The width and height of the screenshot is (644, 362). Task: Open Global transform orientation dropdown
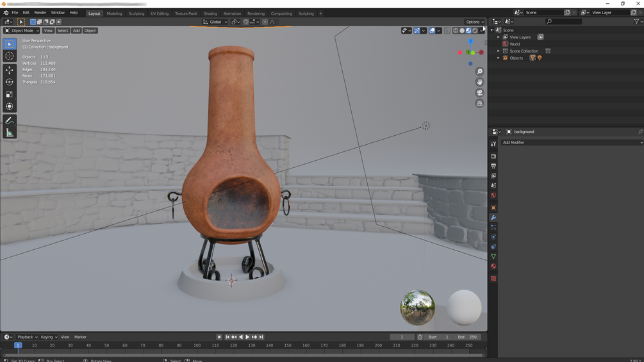[x=215, y=22]
